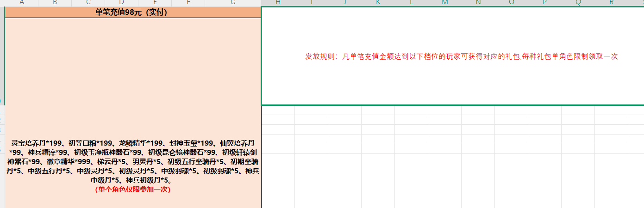
Task: Click the red 发放规则 rule text cell
Action: pyautogui.click(x=461, y=56)
